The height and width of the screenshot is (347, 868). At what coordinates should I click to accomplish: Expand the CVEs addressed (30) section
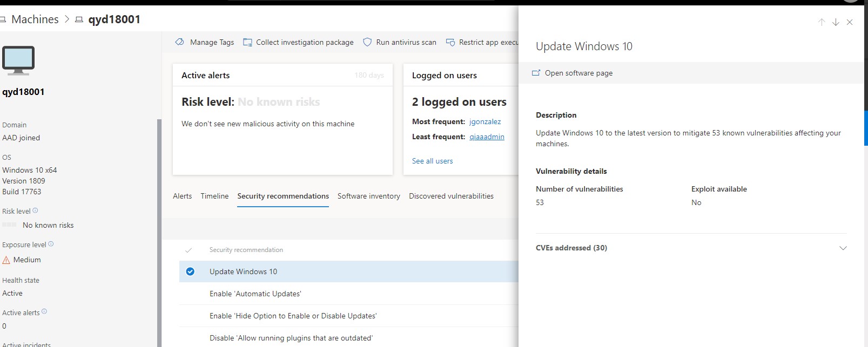[x=843, y=248]
